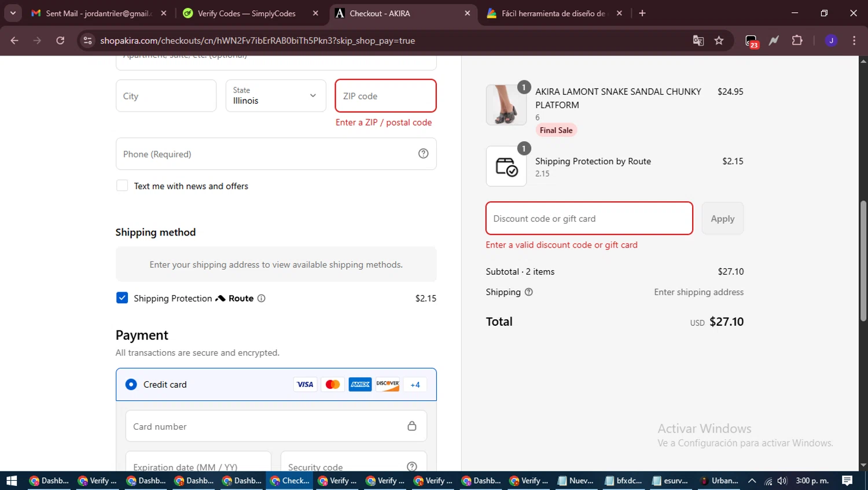
Task: Open the volume tray icon
Action: pyautogui.click(x=782, y=481)
